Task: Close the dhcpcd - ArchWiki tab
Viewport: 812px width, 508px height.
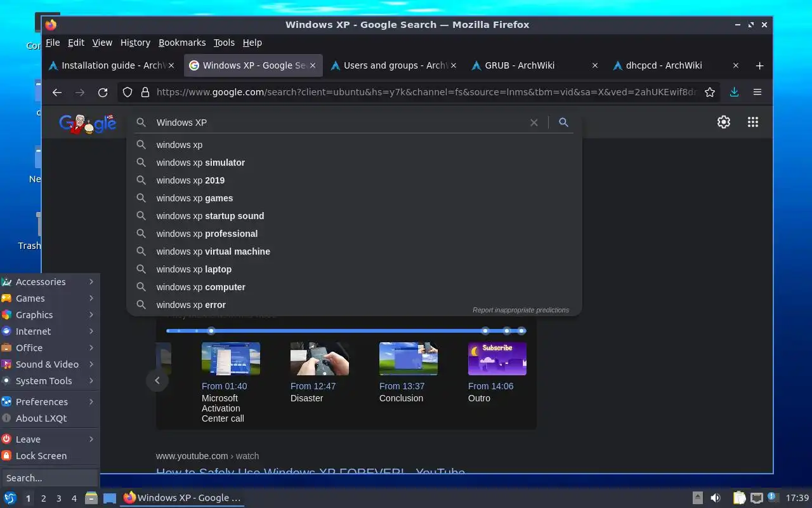Action: tap(736, 65)
